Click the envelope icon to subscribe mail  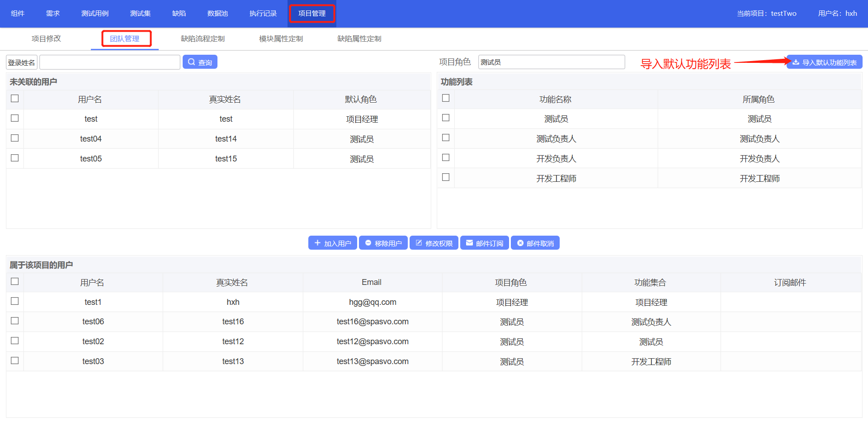click(x=469, y=243)
